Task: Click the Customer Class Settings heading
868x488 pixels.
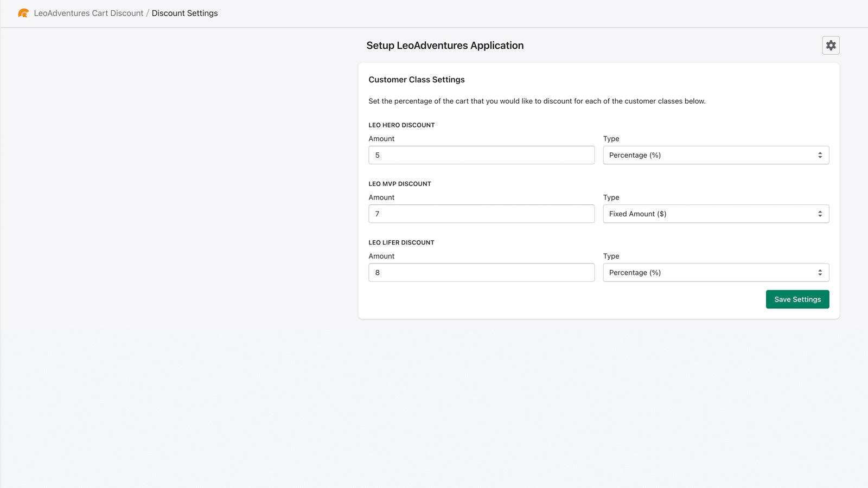Action: coord(417,80)
